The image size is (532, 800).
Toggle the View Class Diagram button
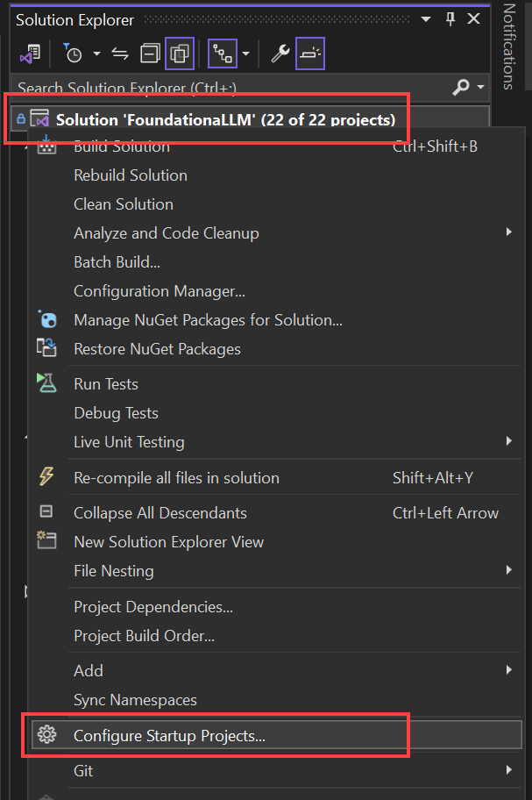(x=223, y=54)
